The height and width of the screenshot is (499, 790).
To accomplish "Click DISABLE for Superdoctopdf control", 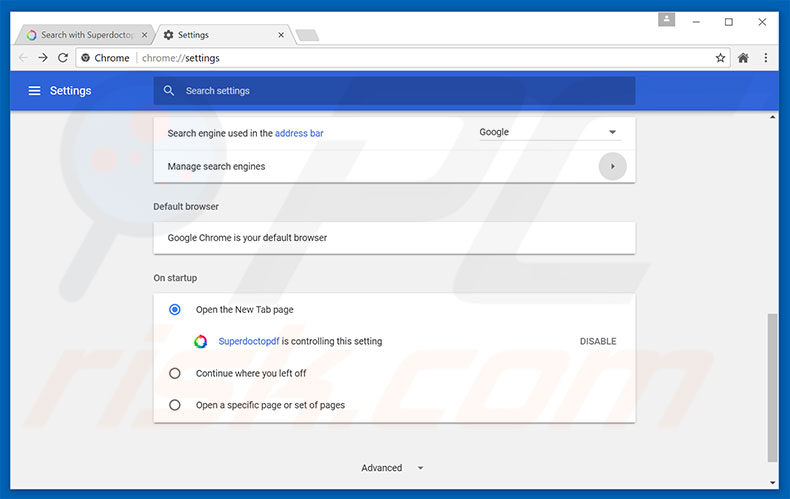I will coord(598,341).
